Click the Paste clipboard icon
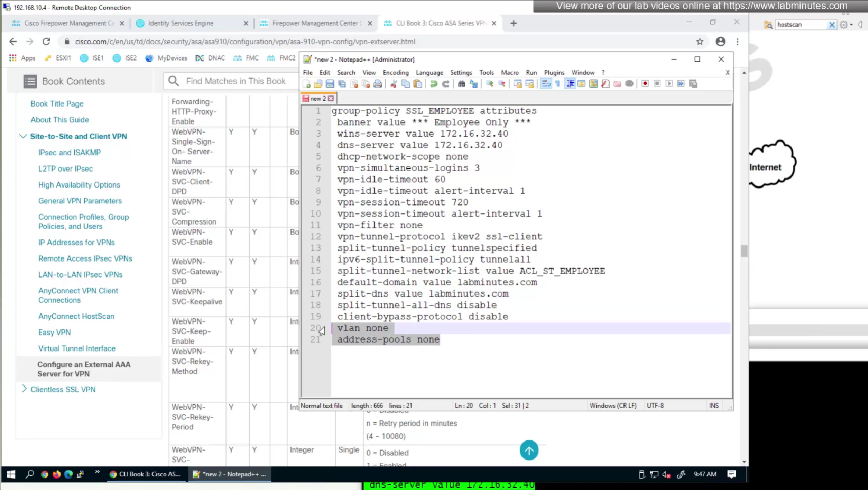This screenshot has width=868, height=490. (x=417, y=84)
